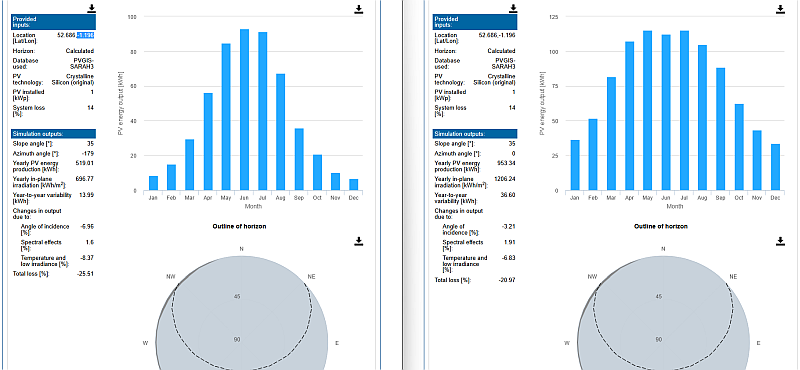The width and height of the screenshot is (800, 370).
Task: Click the highlighted longitude value -1.196
Action: point(85,35)
